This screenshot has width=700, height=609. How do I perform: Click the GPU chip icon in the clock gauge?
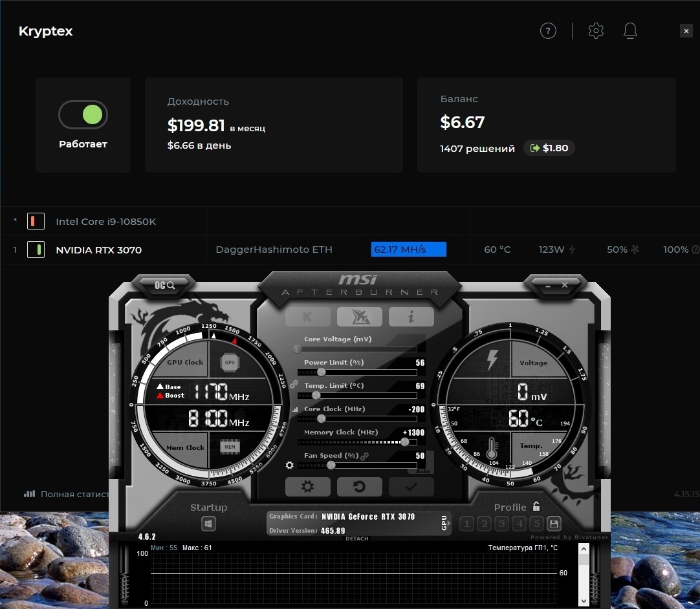pos(230,362)
